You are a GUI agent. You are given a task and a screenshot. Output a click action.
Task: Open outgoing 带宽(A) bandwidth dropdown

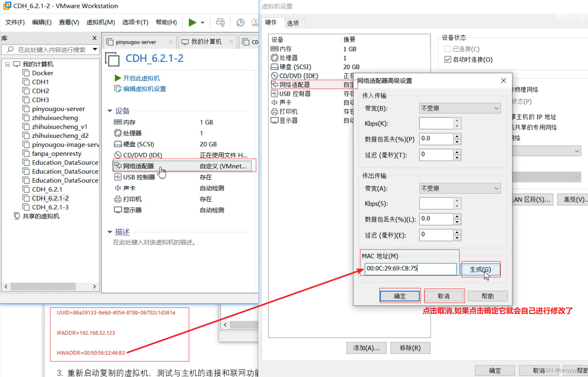click(x=460, y=188)
